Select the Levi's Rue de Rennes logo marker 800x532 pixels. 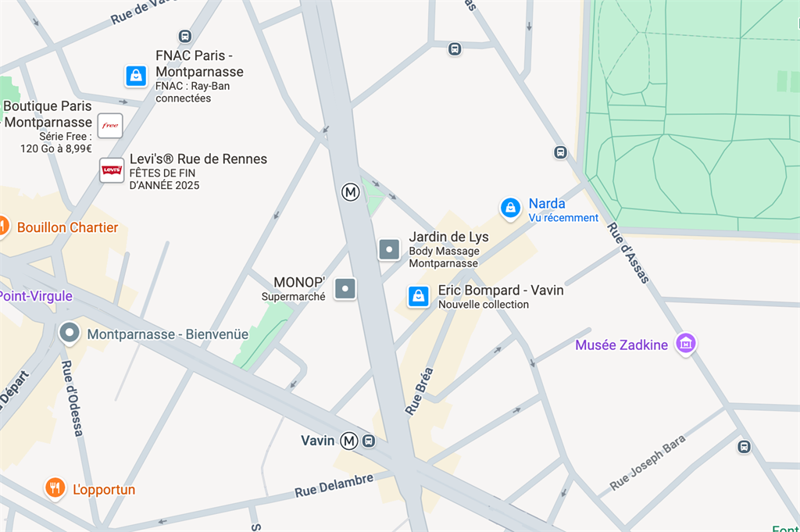coord(112,170)
